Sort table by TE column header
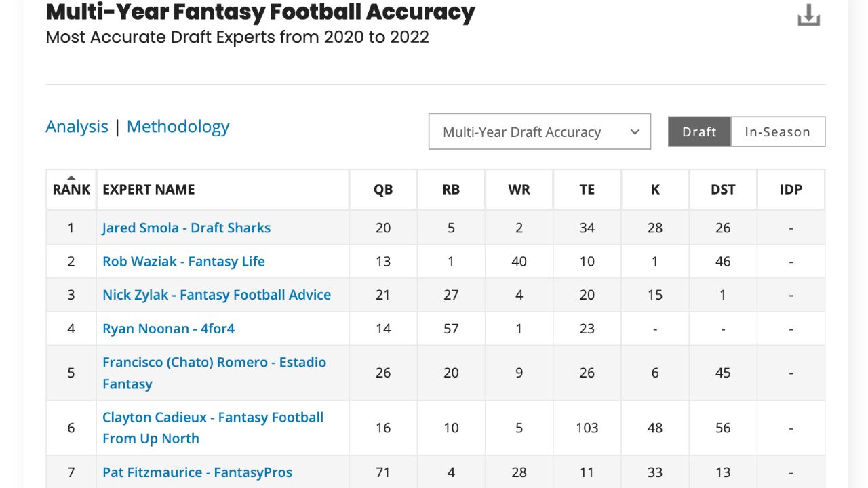Screen dimensions: 868x488 pos(587,190)
